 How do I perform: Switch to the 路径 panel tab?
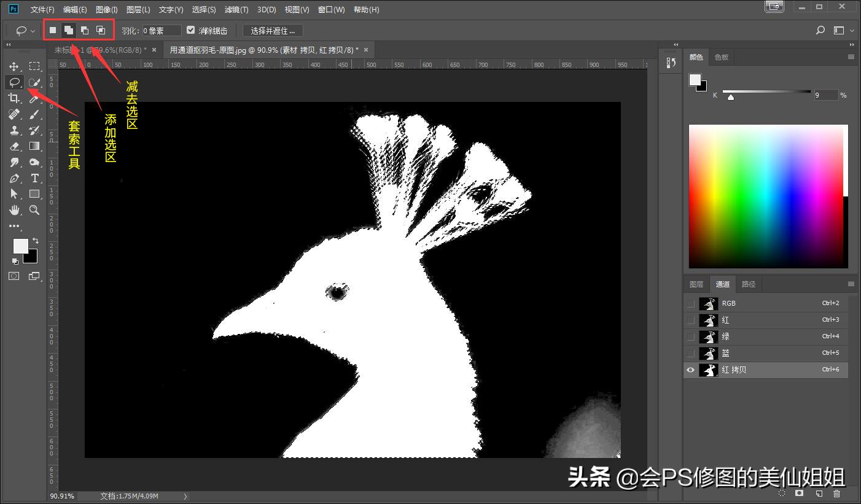[x=748, y=284]
